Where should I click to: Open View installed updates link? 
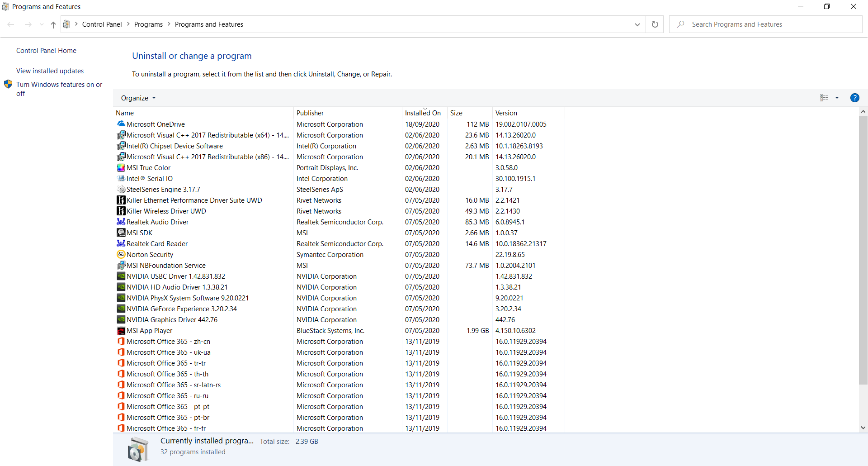pos(50,71)
